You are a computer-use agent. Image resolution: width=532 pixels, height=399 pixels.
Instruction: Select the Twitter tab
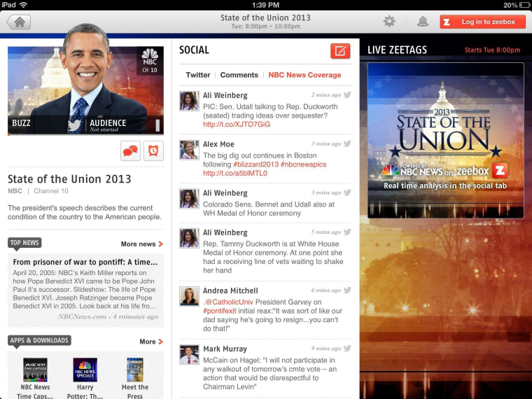pos(198,75)
